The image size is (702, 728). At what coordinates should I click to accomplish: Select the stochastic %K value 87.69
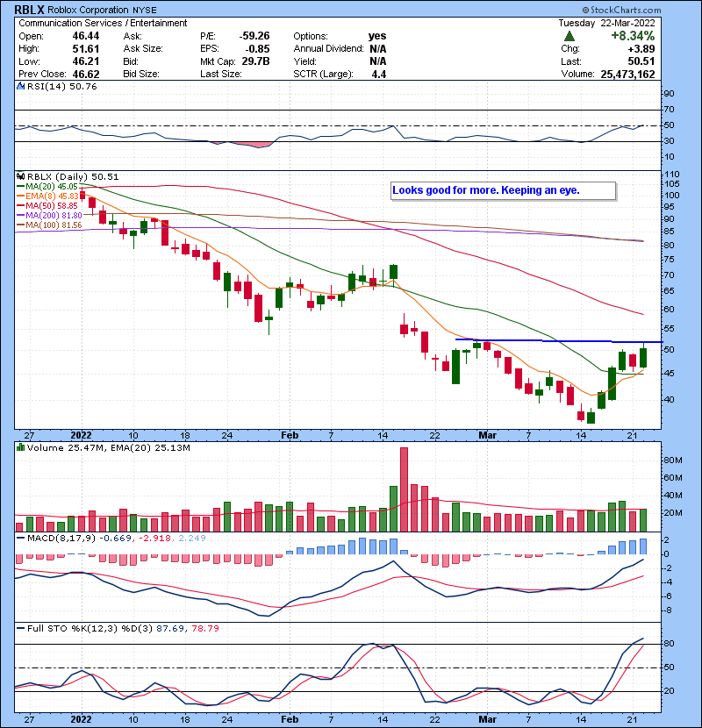coord(170,629)
